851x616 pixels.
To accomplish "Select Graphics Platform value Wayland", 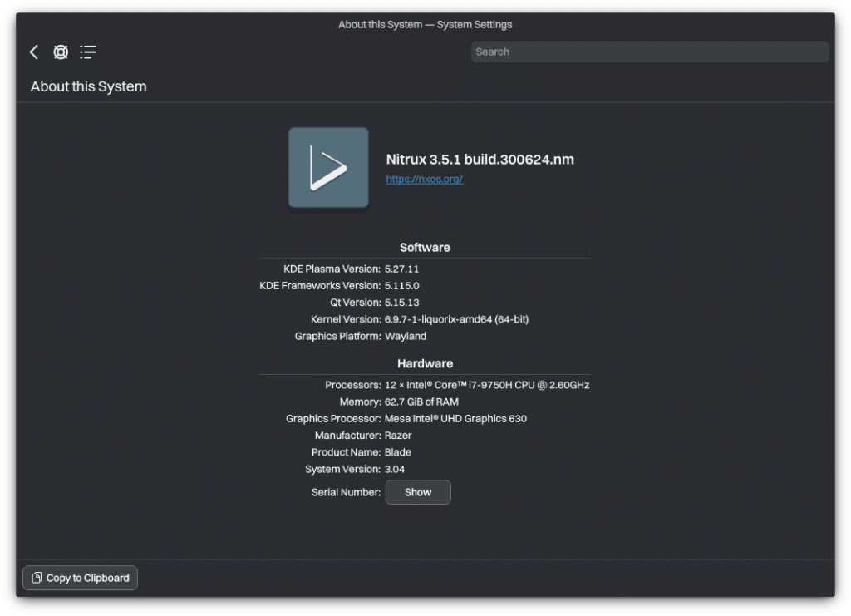I will [x=406, y=337].
